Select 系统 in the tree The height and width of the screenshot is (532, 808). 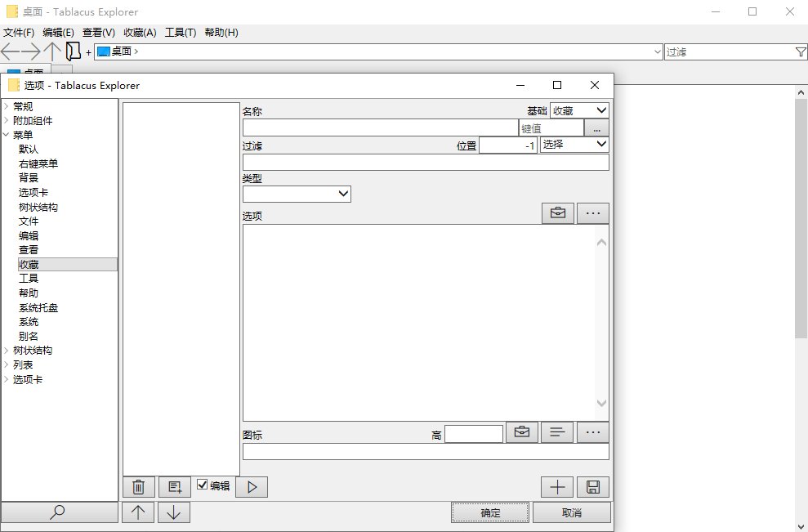point(29,322)
